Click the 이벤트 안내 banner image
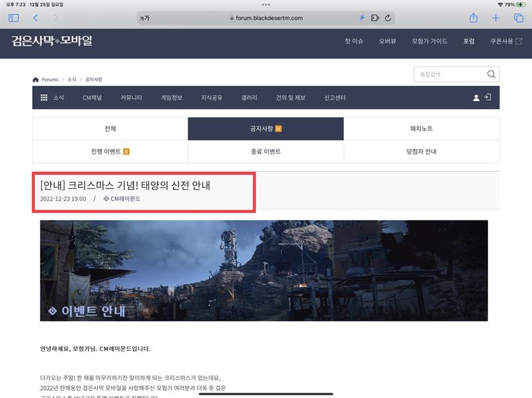Viewport: 532px width, 398px height. 264,270
